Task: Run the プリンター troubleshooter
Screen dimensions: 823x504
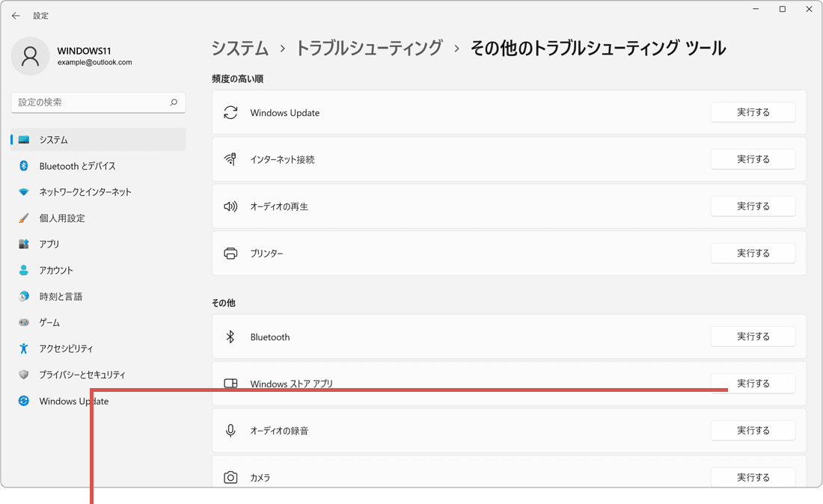Action: tap(753, 253)
